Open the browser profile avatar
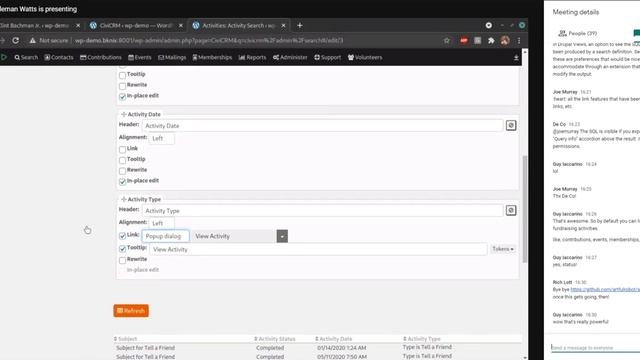 [x=505, y=40]
